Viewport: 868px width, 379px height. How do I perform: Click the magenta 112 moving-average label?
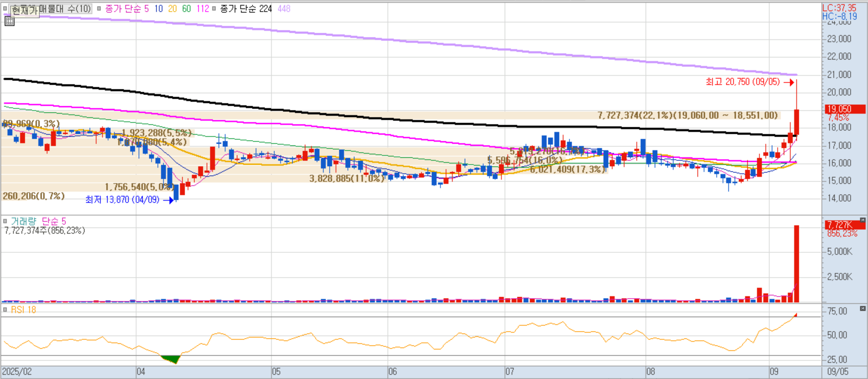[x=202, y=8]
